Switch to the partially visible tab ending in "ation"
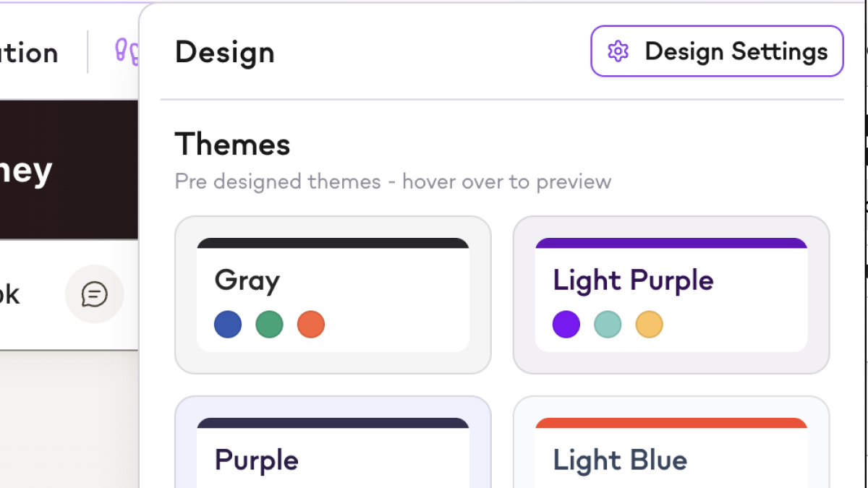Screen dimensions: 868x488 (29, 53)
